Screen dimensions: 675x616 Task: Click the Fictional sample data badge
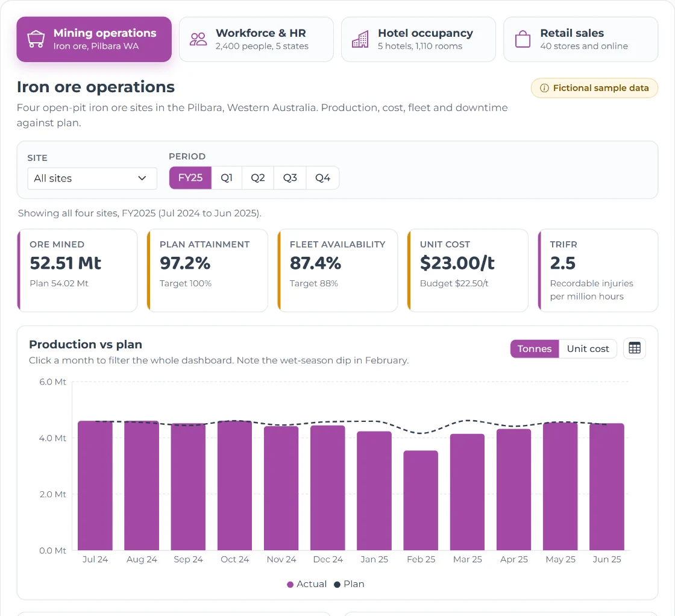[594, 88]
